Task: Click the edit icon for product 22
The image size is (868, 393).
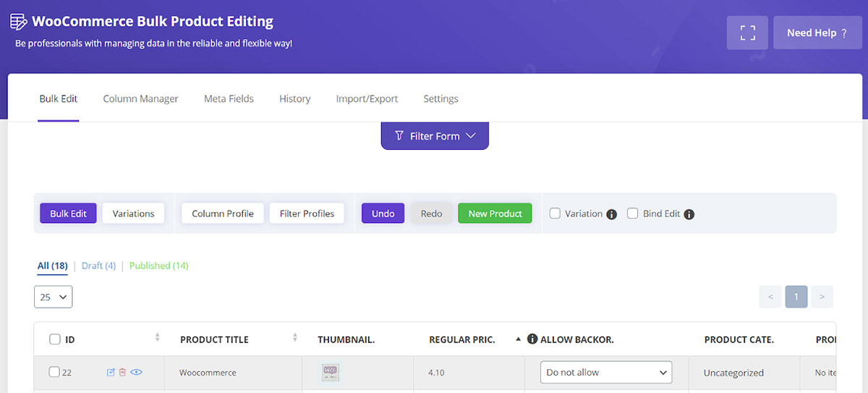Action: pos(111,372)
